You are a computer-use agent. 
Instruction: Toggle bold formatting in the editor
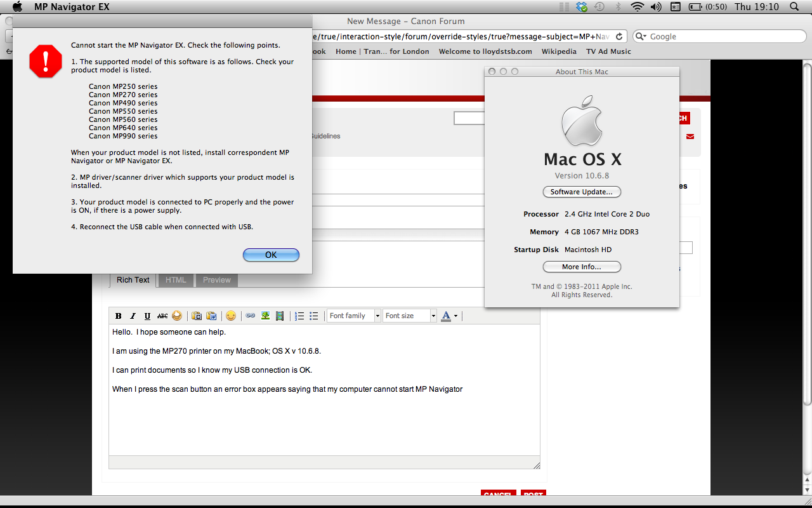[x=118, y=316]
